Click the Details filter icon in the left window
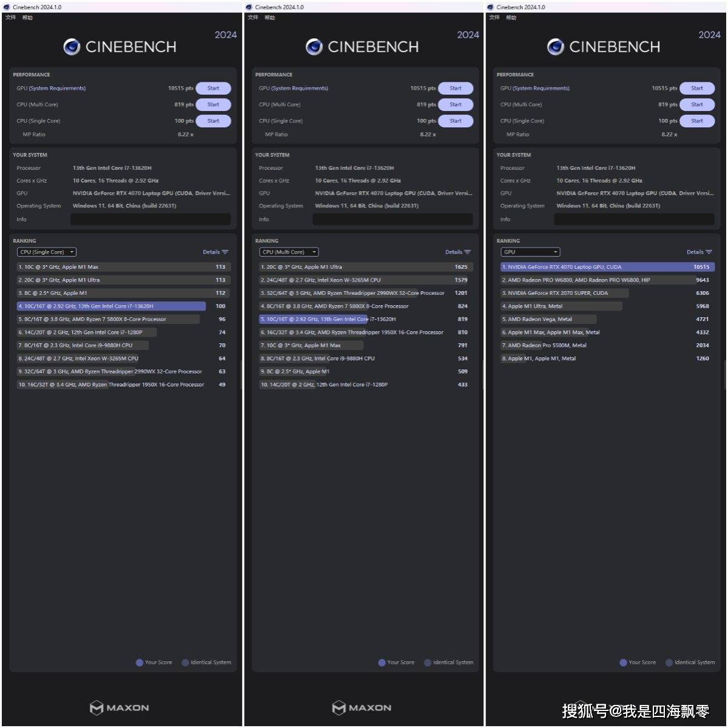 click(x=225, y=252)
